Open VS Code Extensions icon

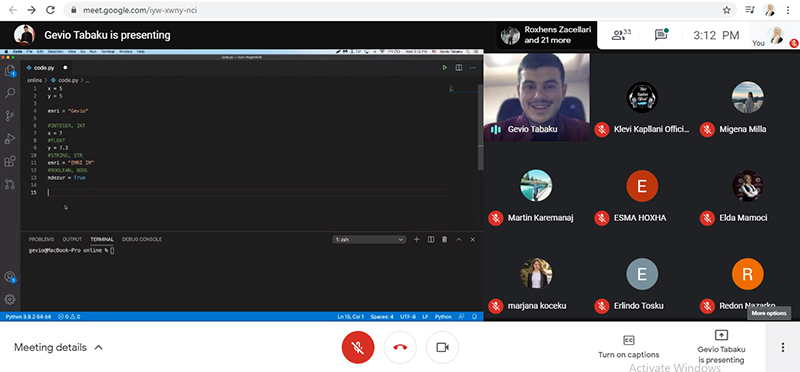[x=10, y=161]
